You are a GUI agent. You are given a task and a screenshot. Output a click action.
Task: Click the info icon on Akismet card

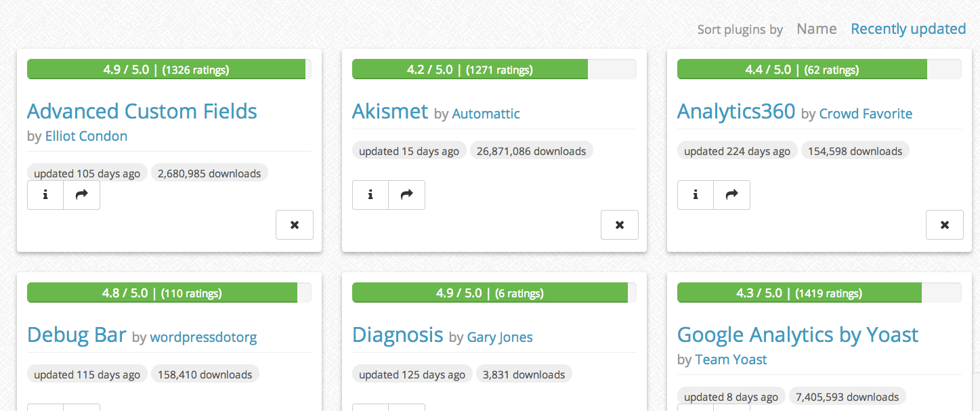(370, 194)
